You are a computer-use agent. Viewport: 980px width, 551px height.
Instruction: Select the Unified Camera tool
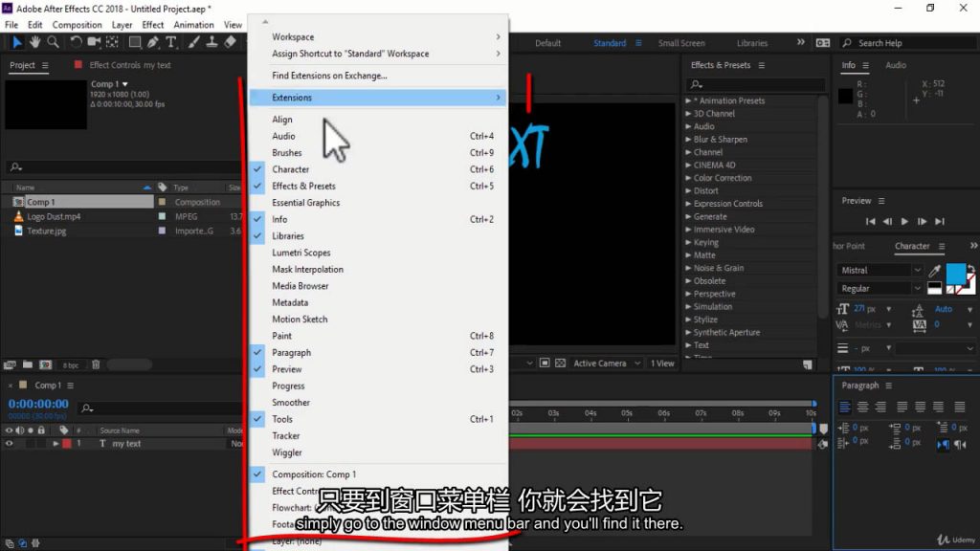coord(94,42)
